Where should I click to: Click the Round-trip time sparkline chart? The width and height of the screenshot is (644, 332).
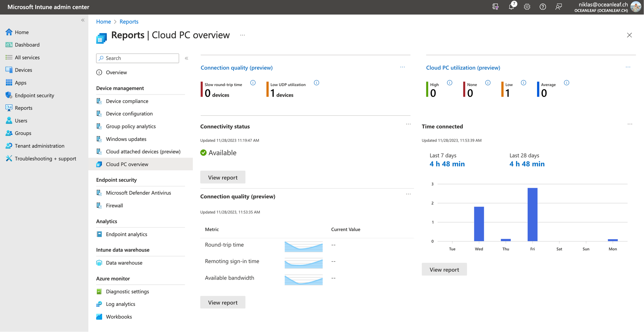click(x=304, y=246)
